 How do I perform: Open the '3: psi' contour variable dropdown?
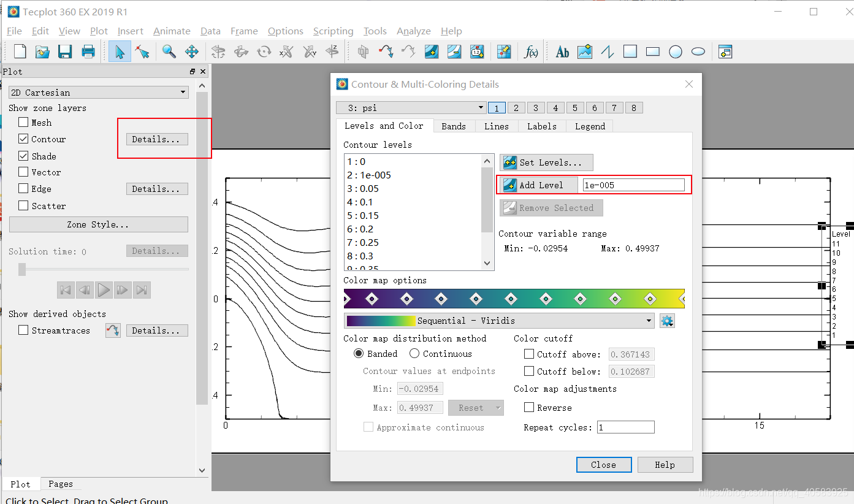[411, 108]
